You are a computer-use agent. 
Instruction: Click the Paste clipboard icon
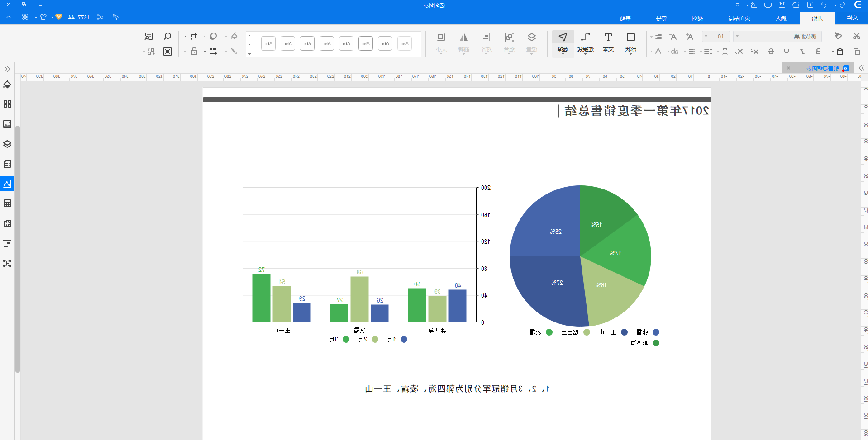[x=840, y=52]
